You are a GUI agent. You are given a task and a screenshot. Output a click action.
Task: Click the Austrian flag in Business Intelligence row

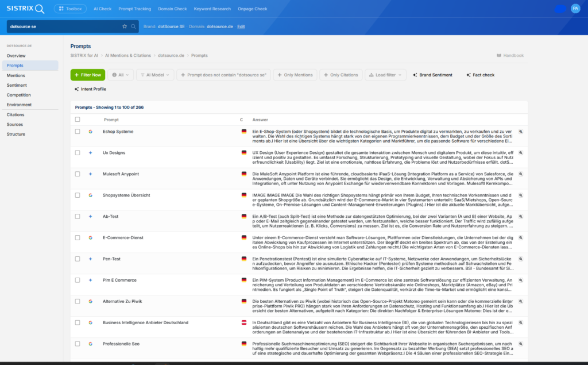[244, 322]
